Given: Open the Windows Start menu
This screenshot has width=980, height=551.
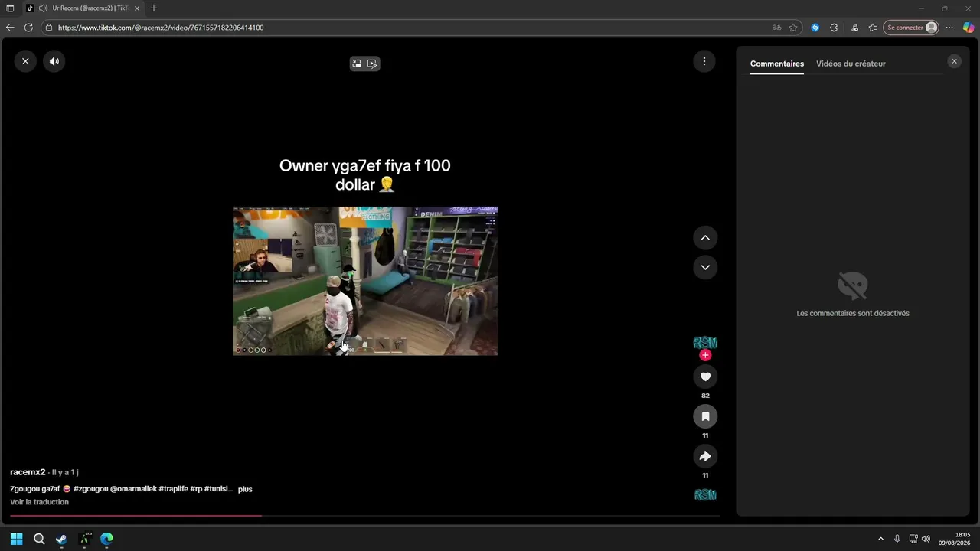Looking at the screenshot, I should click(17, 539).
